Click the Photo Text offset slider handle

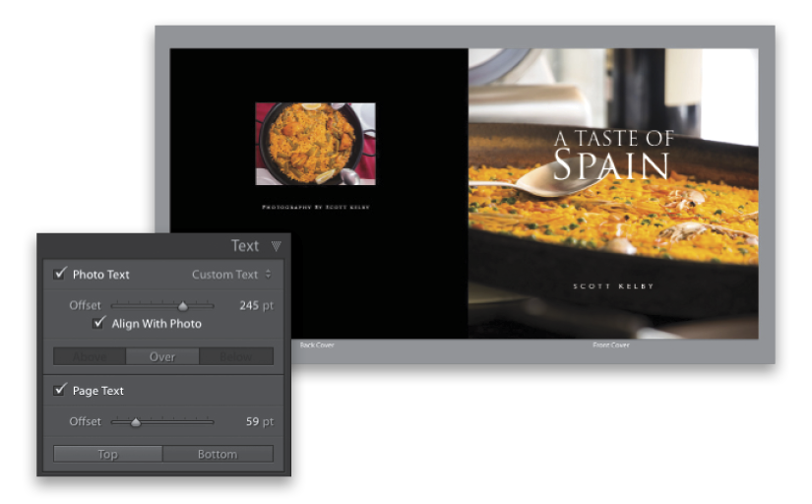click(x=182, y=306)
